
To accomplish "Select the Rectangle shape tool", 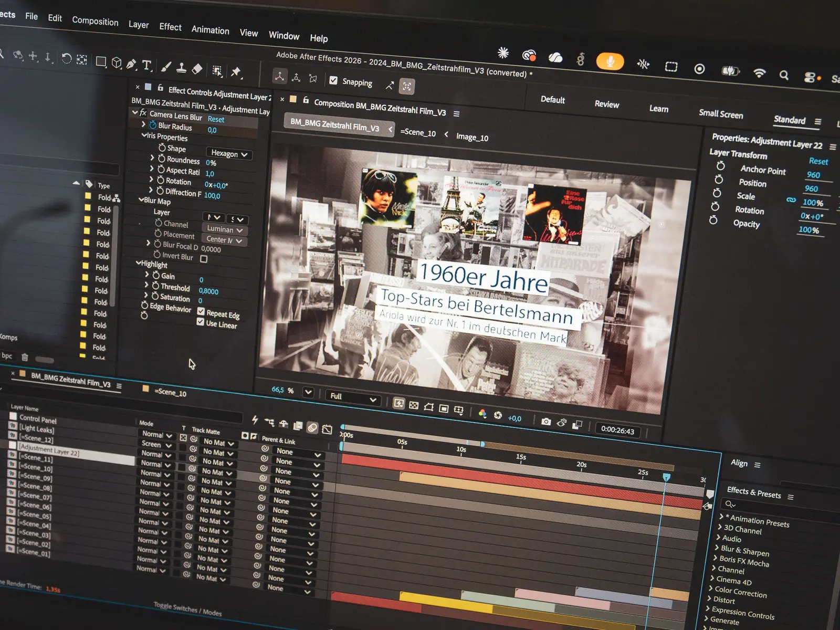I will [101, 62].
